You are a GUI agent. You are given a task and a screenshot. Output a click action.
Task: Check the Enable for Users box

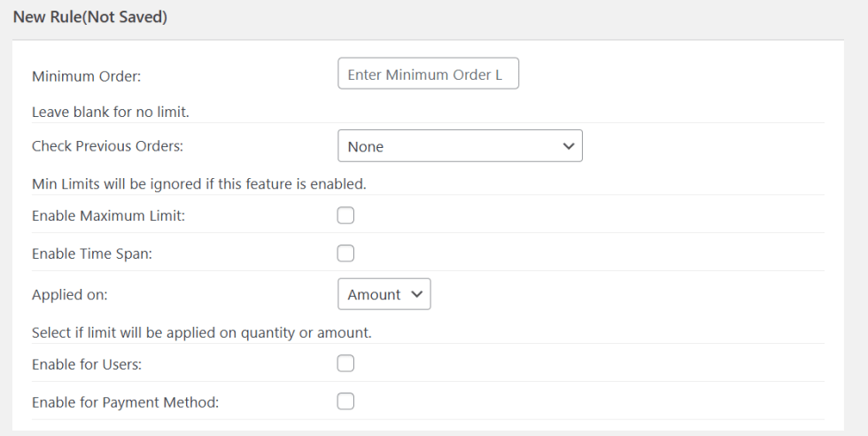[x=345, y=363]
